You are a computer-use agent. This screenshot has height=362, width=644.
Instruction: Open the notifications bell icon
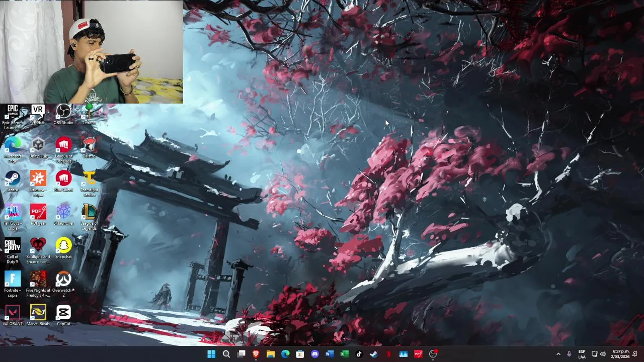[x=635, y=354]
